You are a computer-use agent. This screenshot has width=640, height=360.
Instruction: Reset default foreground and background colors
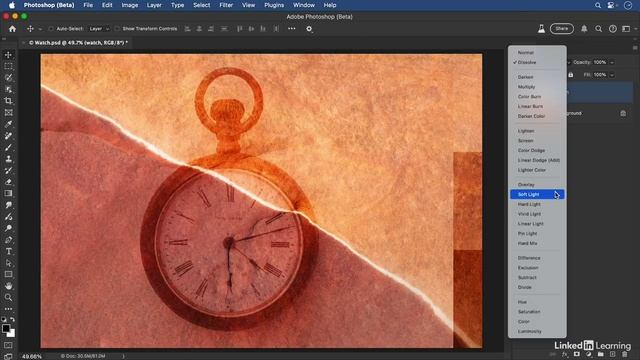[4, 320]
